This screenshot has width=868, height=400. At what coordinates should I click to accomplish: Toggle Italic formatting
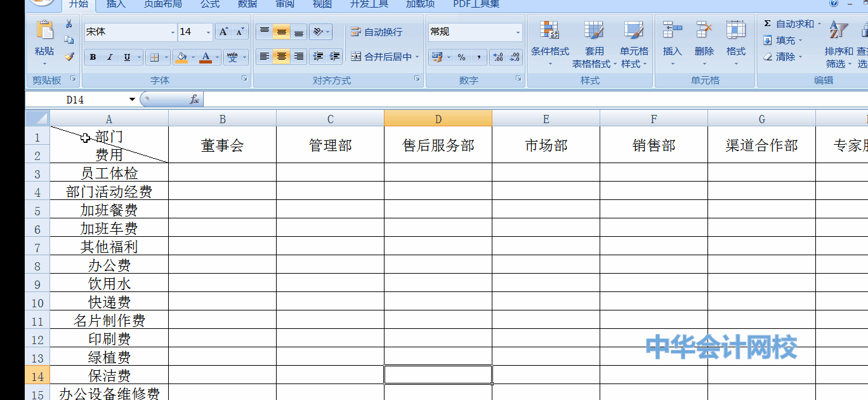[x=109, y=57]
